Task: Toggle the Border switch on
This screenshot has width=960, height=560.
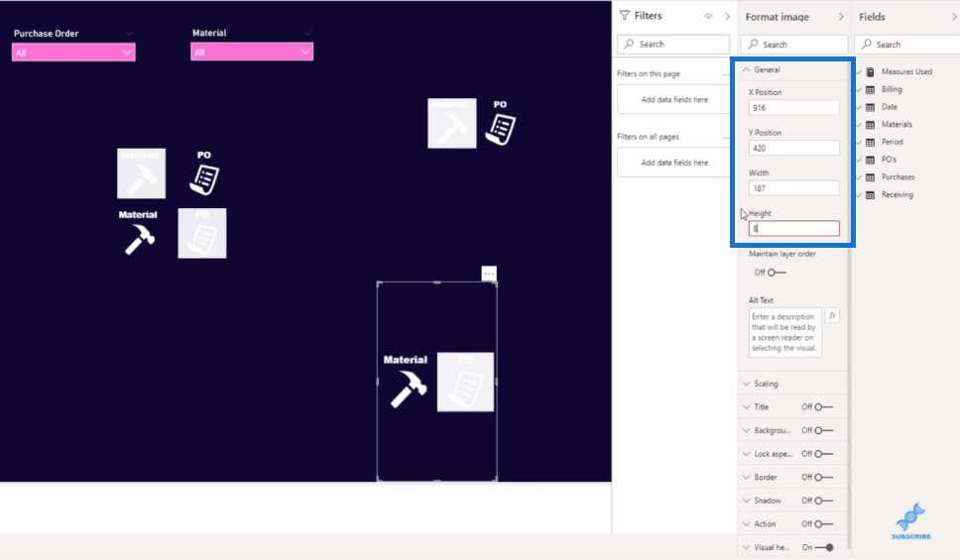Action: tap(823, 477)
